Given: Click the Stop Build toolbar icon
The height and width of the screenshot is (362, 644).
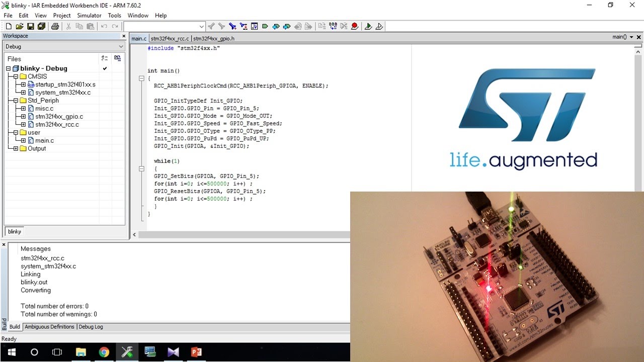Looking at the screenshot, I should [344, 26].
